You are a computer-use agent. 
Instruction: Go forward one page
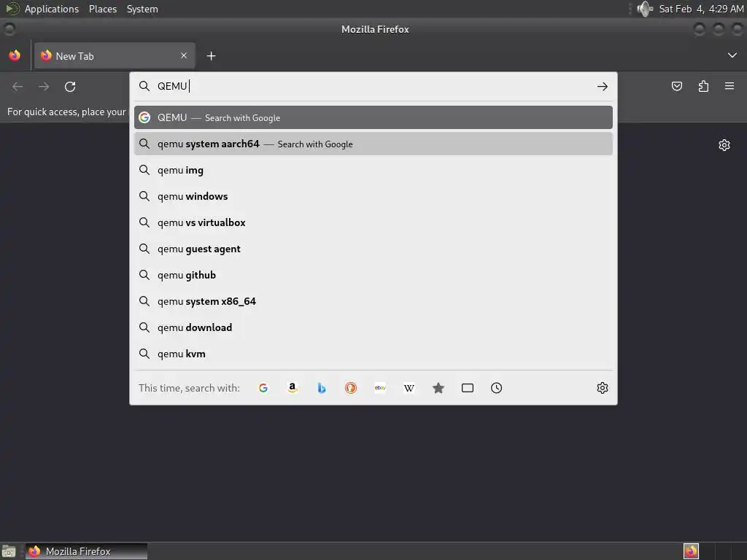tap(44, 87)
